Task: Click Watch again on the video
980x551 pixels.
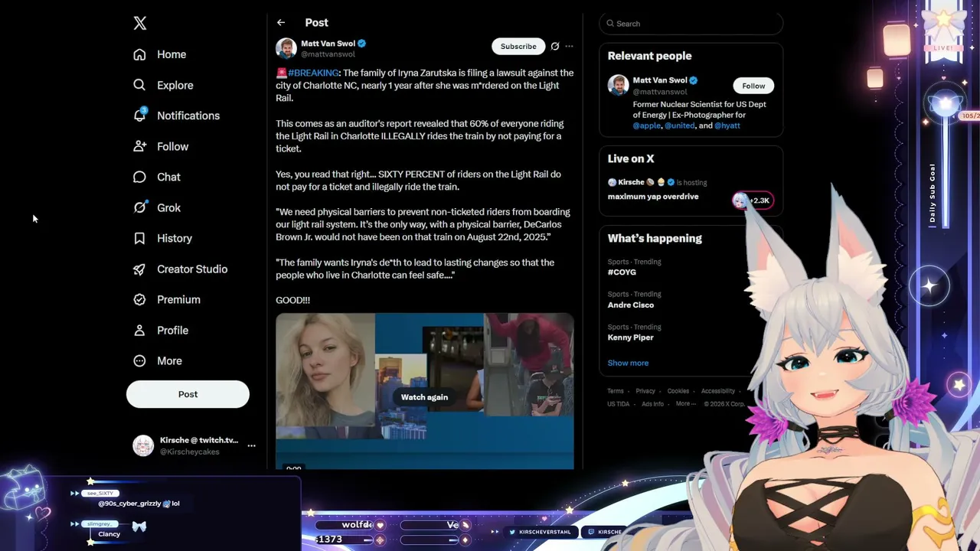Action: tap(424, 397)
